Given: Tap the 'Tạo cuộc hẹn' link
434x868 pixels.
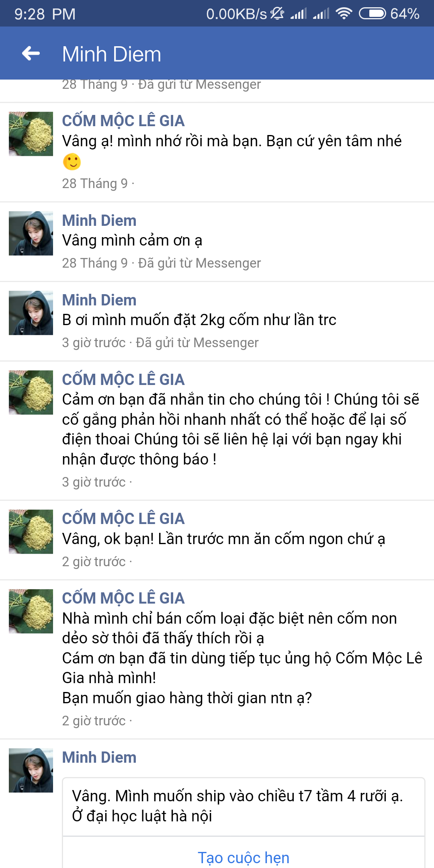Looking at the screenshot, I should click(244, 858).
